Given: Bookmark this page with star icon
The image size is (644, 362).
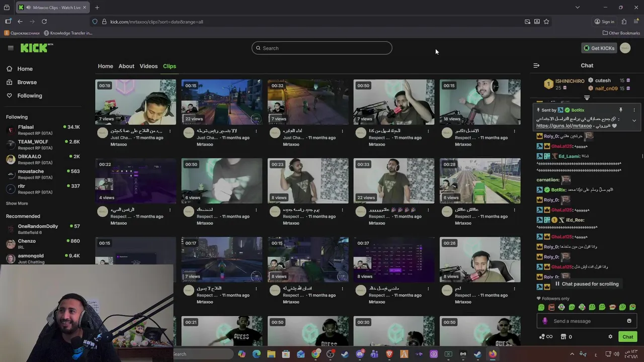Looking at the screenshot, I should [x=546, y=22].
